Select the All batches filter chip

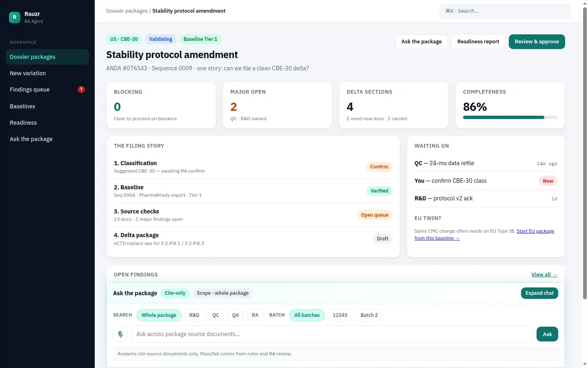[307, 315]
